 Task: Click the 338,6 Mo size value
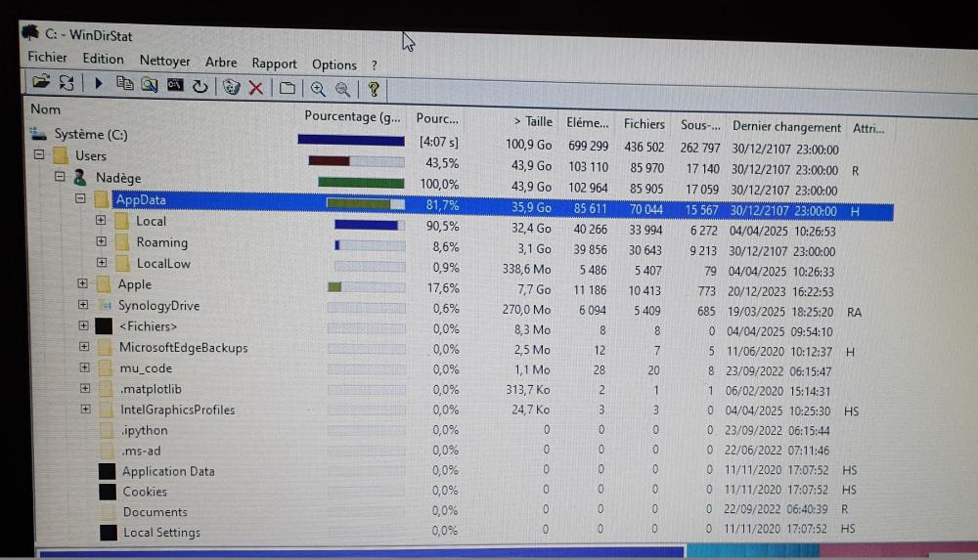click(x=526, y=269)
